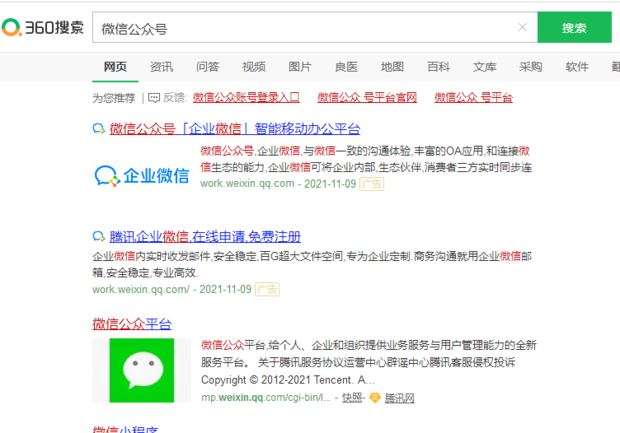Click the 企业微信 logo image
Screen dimensions: 620x433
(x=142, y=176)
